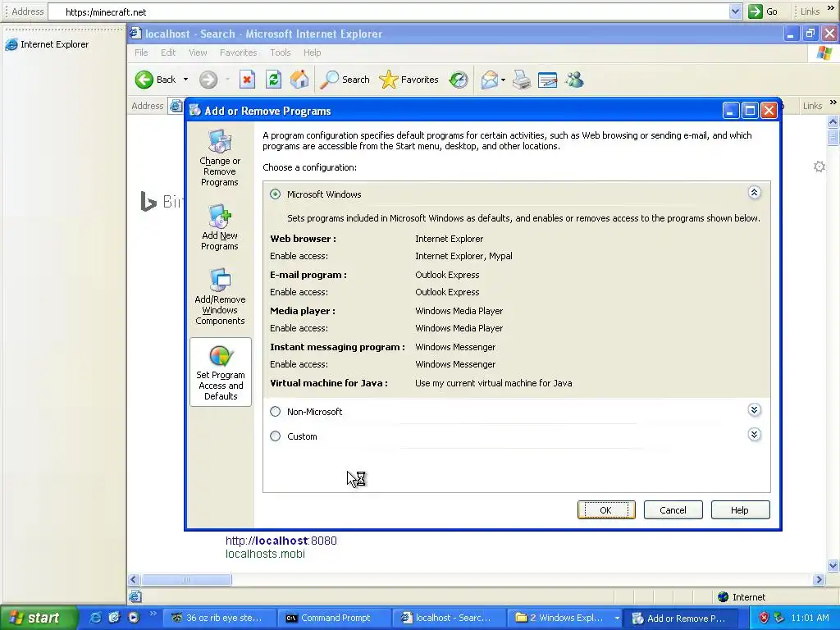Click the green Go arrow button
840x630 pixels.
tap(756, 11)
